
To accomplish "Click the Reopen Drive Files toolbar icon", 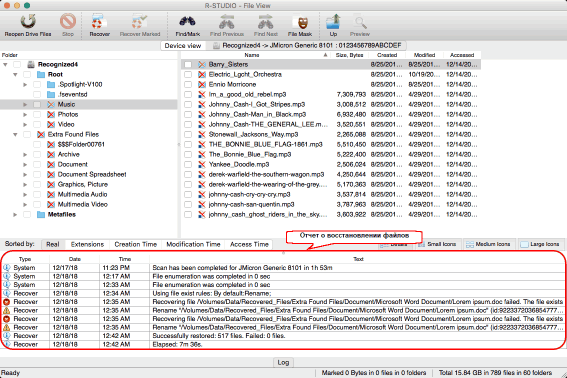I will (x=28, y=22).
